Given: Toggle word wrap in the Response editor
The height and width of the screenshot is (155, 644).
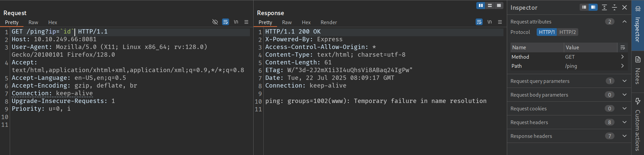Looking at the screenshot, I should 479,22.
